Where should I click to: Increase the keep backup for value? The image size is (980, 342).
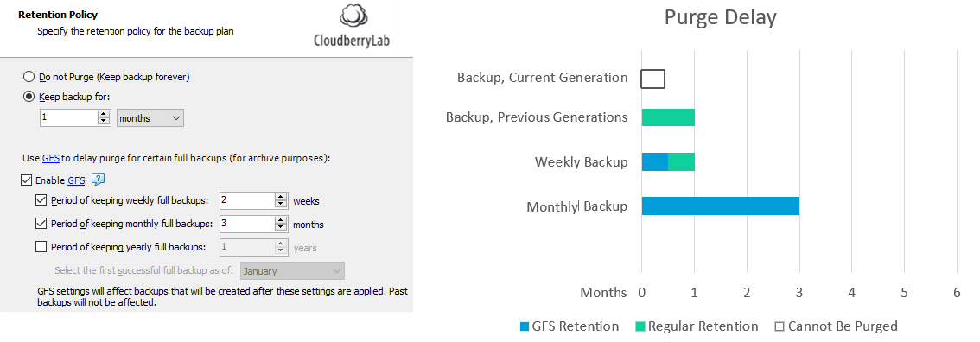click(x=104, y=114)
